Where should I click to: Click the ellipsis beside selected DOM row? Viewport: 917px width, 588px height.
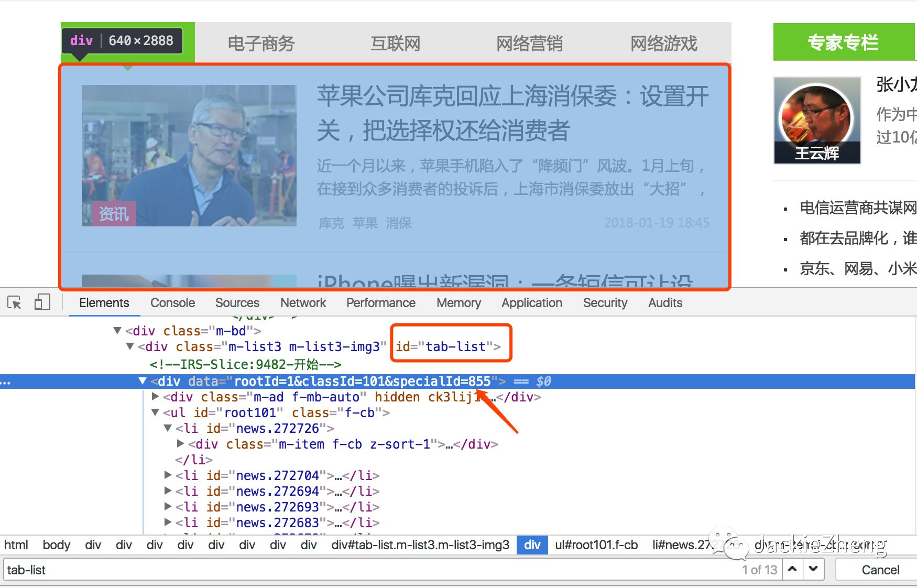pyautogui.click(x=6, y=382)
